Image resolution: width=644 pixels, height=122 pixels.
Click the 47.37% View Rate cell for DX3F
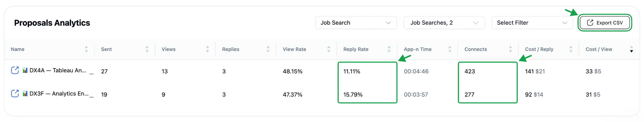(x=293, y=94)
